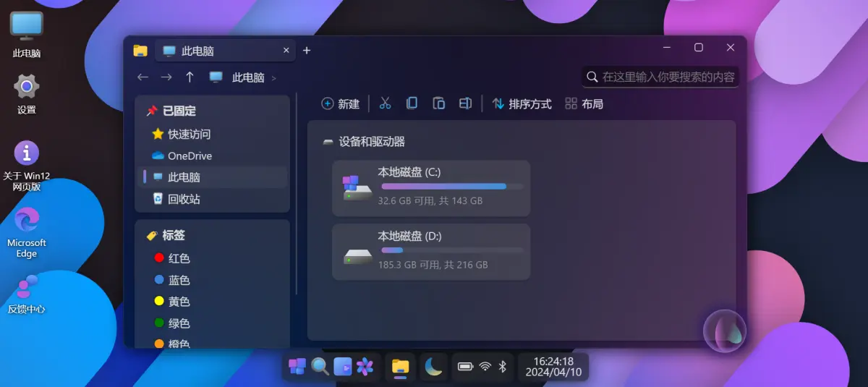868x387 pixels.
Task: Click text 32.6 GB 可用, 共 143 GB
Action: (430, 201)
